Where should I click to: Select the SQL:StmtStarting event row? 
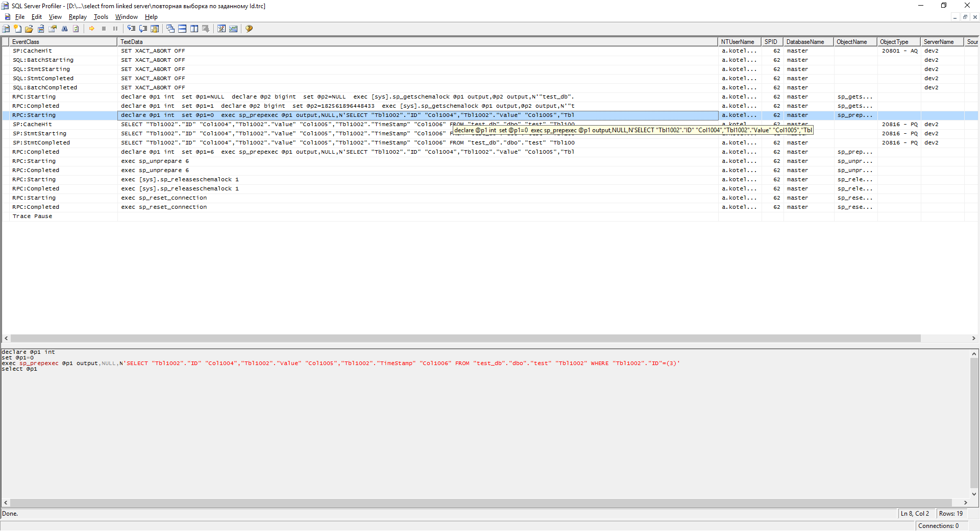coord(490,69)
